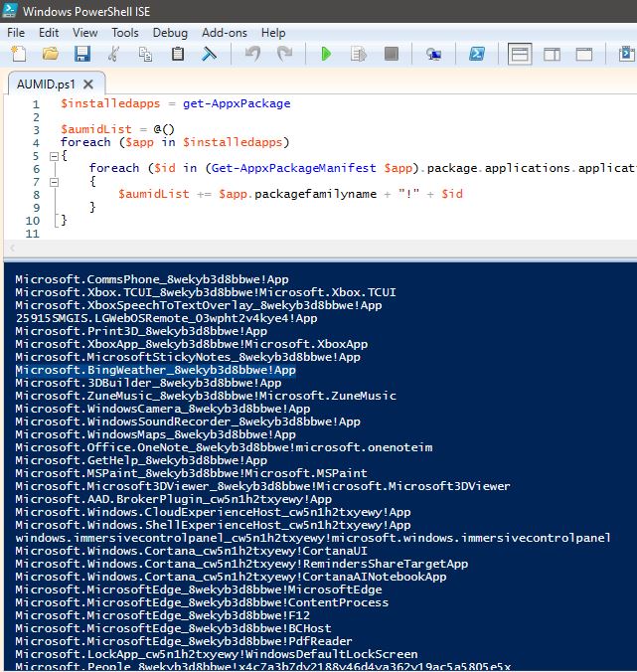Undo the last edit
The width and height of the screenshot is (637, 672).
click(x=252, y=54)
